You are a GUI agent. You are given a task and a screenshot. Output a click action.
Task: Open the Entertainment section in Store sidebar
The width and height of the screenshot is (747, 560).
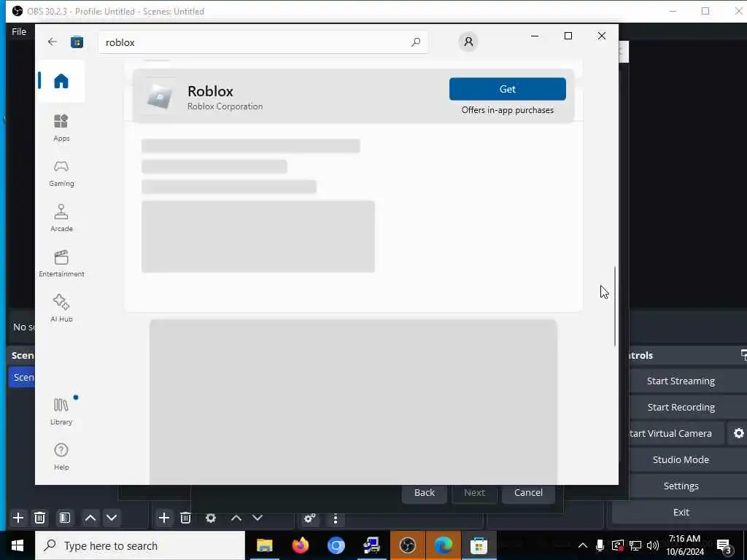point(61,263)
